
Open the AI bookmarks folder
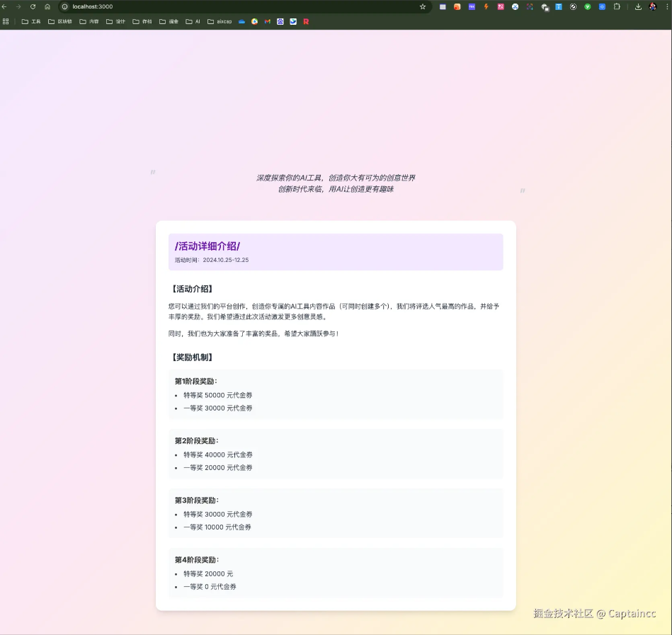(193, 21)
